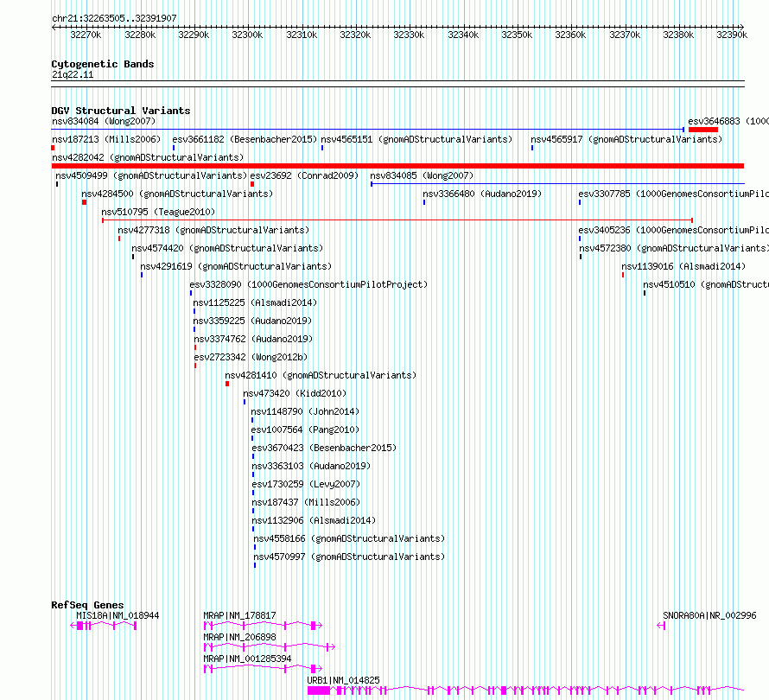Click the nsv834084 (Wong2007) variant label

[104, 121]
